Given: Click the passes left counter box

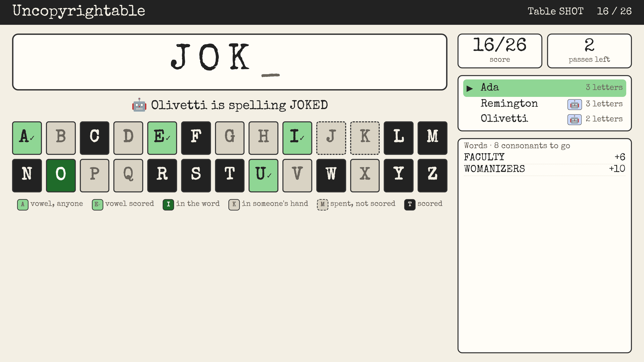Looking at the screenshot, I should tap(589, 51).
